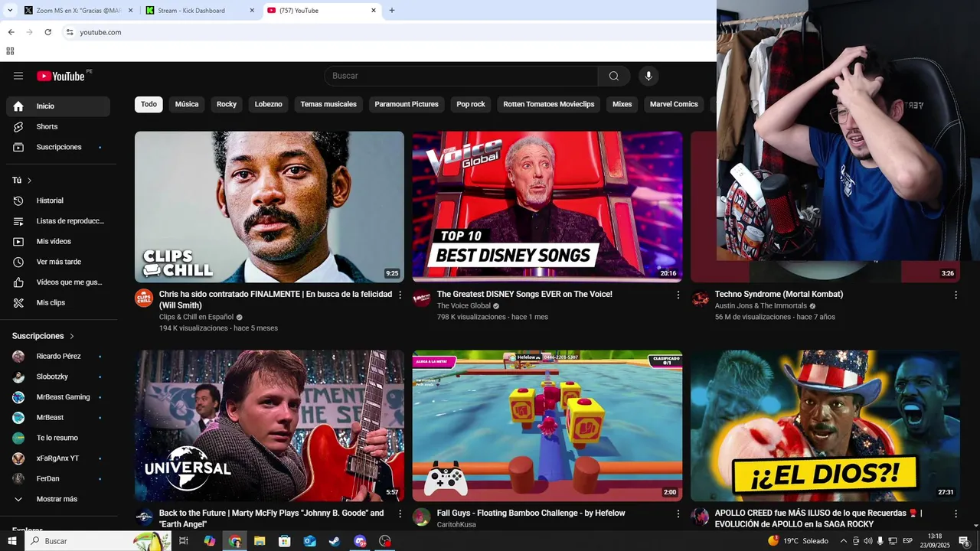Expand the Suscripciones section header
Viewport: 980px width, 551px height.
[x=43, y=336]
